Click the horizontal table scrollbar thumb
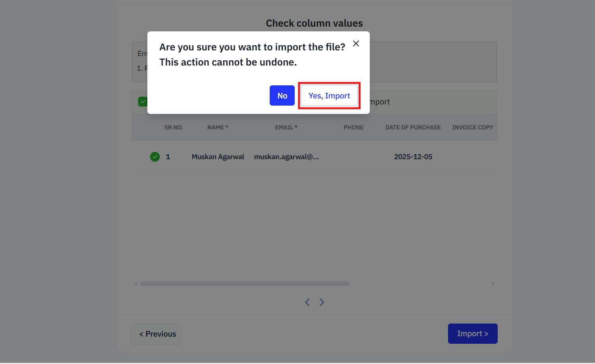The width and height of the screenshot is (595, 364). [245, 284]
